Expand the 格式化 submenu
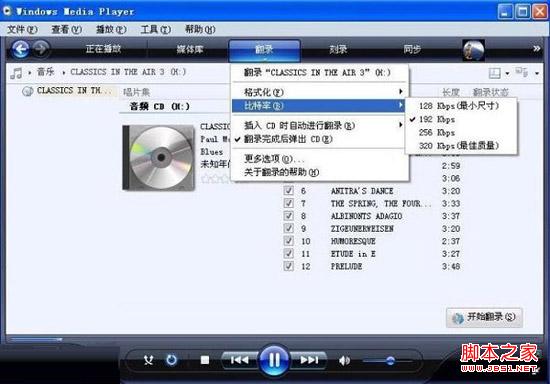The image size is (550, 384). (x=319, y=92)
